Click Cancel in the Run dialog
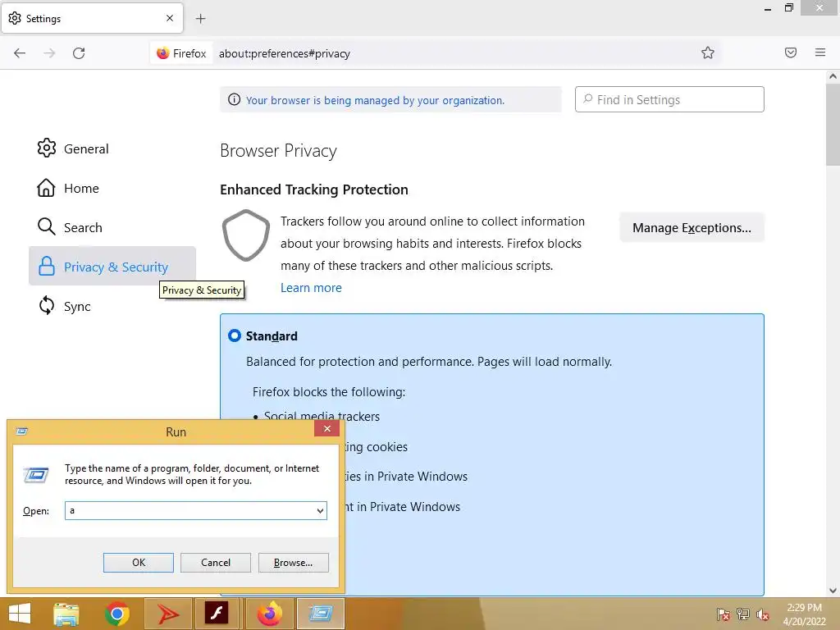 (x=216, y=563)
